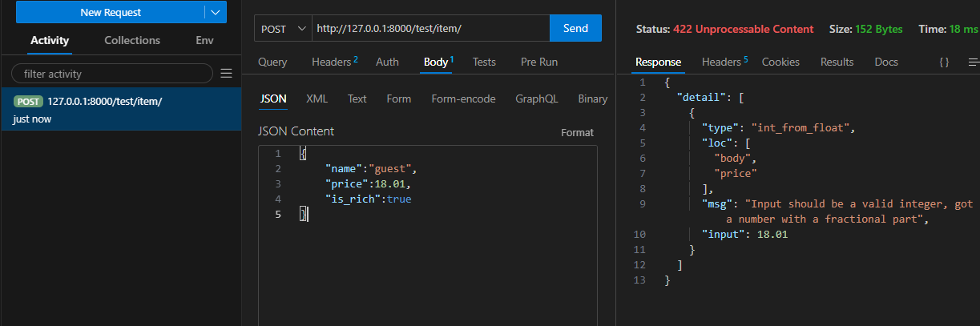The height and width of the screenshot is (326, 980).
Task: Click the 152 Bytes size value
Action: pyautogui.click(x=877, y=29)
